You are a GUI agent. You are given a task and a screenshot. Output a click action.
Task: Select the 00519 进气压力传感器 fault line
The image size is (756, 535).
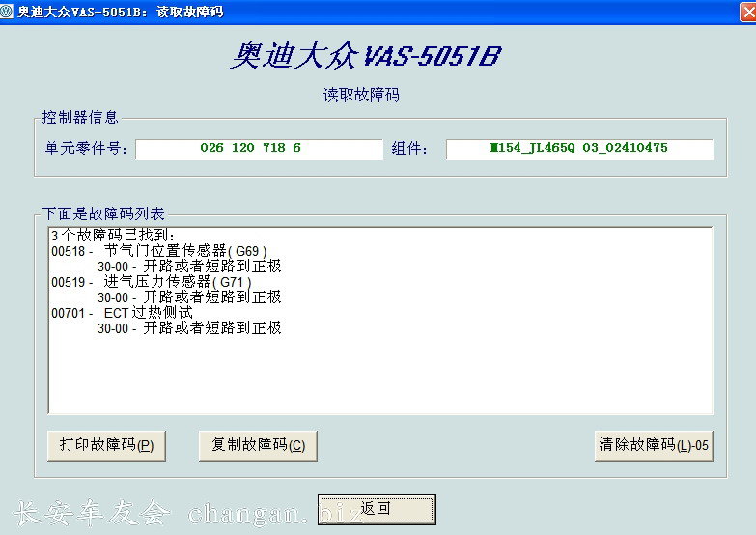(152, 282)
